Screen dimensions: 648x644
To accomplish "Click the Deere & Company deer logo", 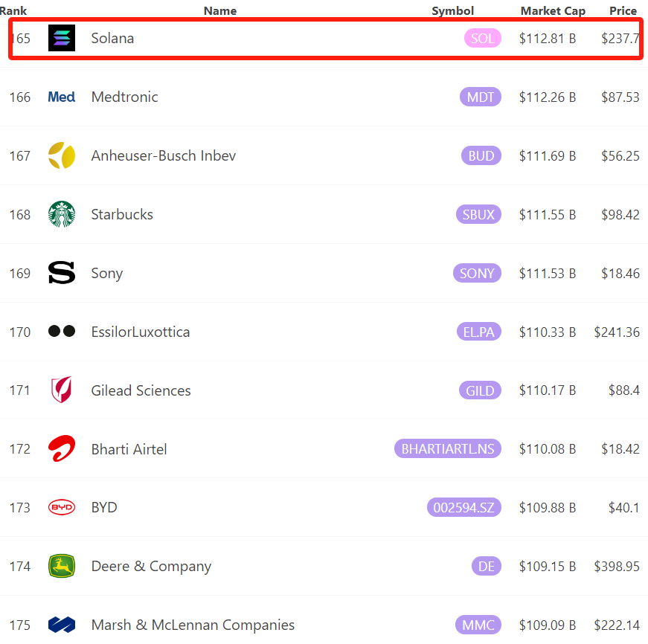I will tap(62, 566).
